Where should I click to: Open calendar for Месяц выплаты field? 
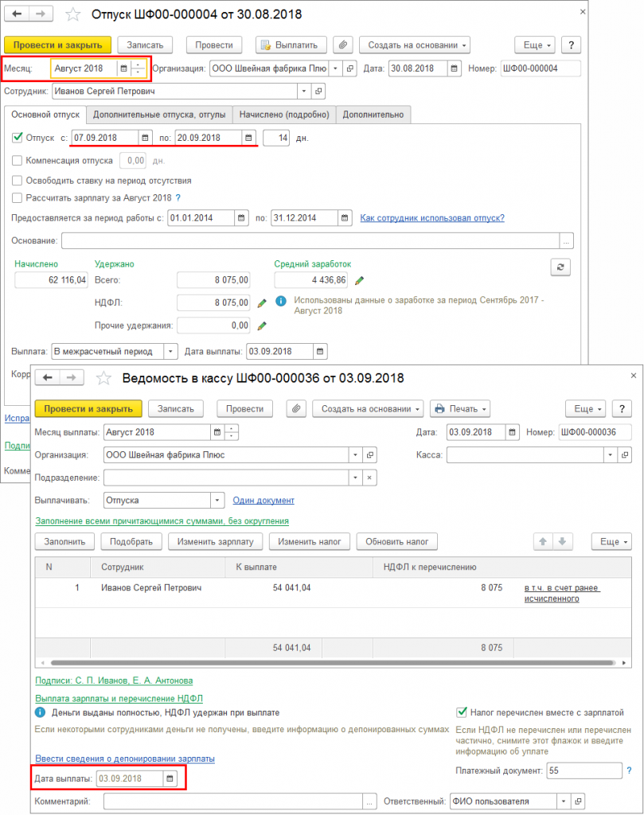click(x=217, y=432)
